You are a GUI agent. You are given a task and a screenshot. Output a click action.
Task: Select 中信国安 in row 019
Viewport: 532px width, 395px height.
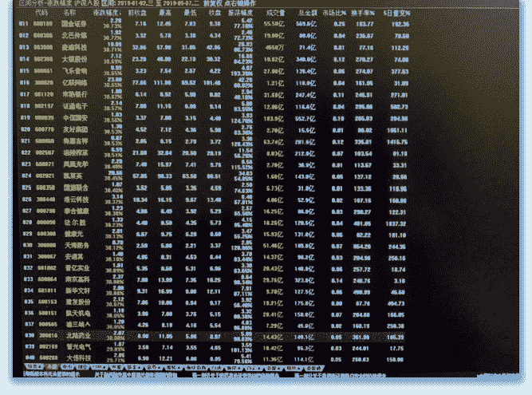75,118
